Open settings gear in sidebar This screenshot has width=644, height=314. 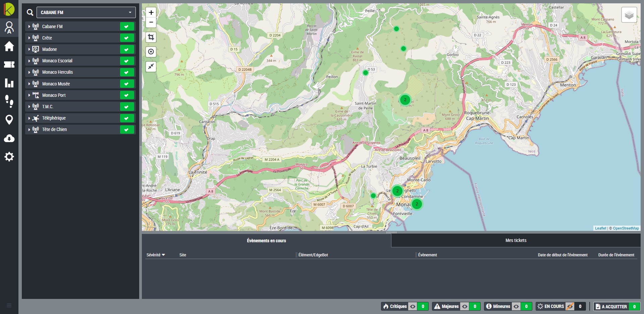pyautogui.click(x=9, y=156)
